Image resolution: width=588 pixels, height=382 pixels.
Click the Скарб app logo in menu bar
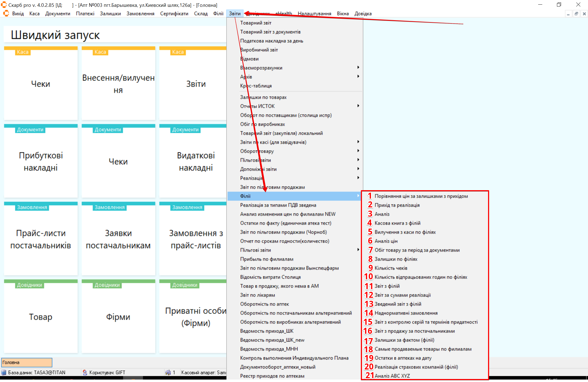(x=6, y=14)
